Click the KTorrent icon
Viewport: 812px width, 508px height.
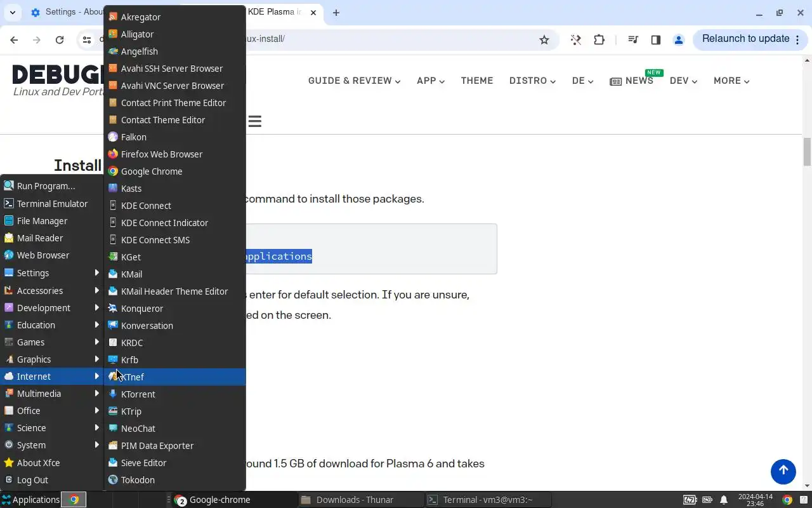[113, 394]
